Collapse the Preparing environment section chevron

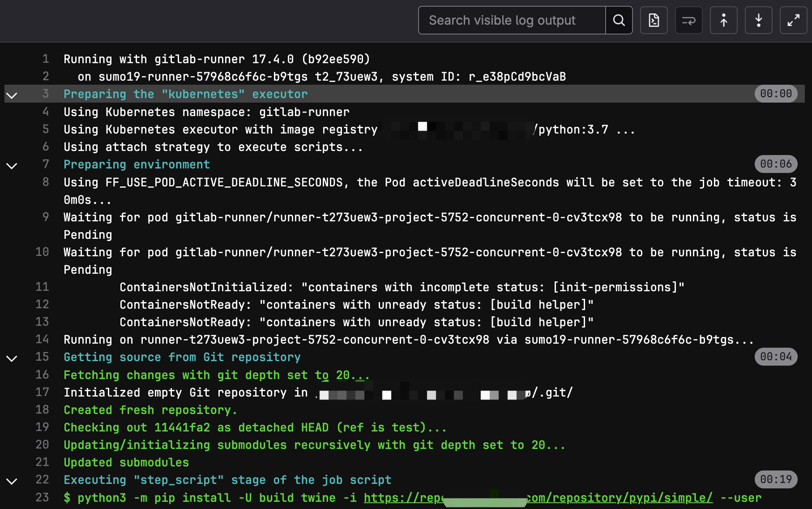[x=12, y=165]
